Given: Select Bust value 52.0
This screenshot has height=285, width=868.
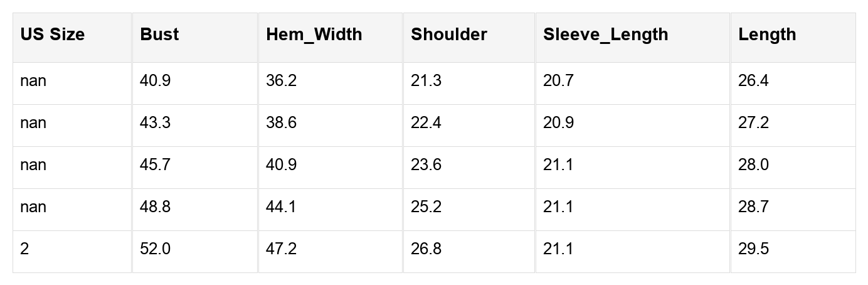Looking at the screenshot, I should pos(155,249).
